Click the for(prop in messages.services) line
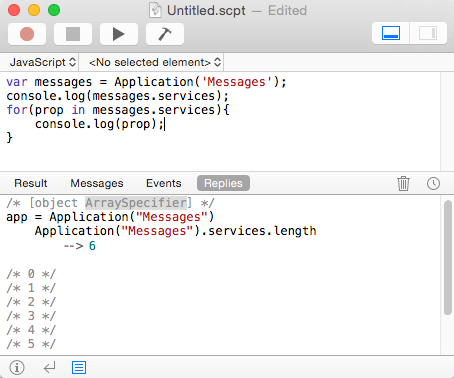This screenshot has width=454, height=378. [118, 110]
